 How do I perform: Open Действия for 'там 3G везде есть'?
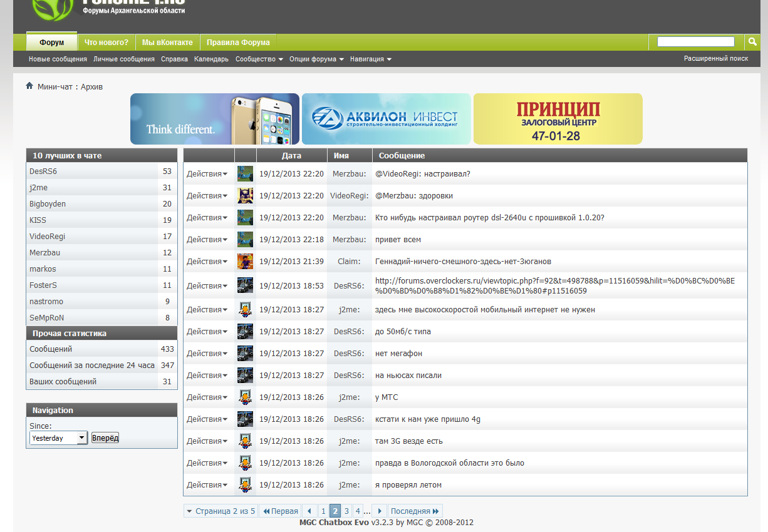(x=207, y=441)
